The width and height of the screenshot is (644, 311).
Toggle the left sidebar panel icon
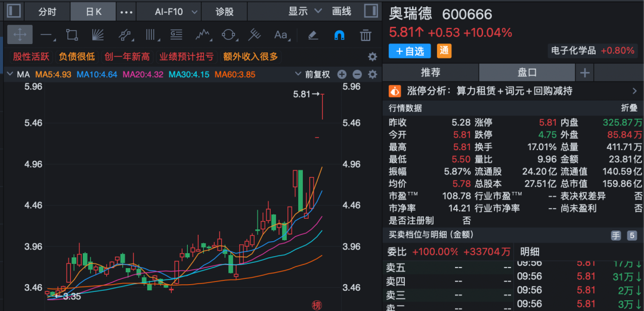(x=14, y=11)
